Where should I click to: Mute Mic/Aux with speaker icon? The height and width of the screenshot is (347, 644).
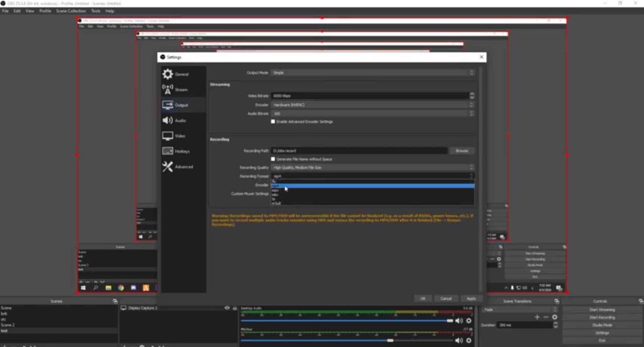[x=458, y=341]
